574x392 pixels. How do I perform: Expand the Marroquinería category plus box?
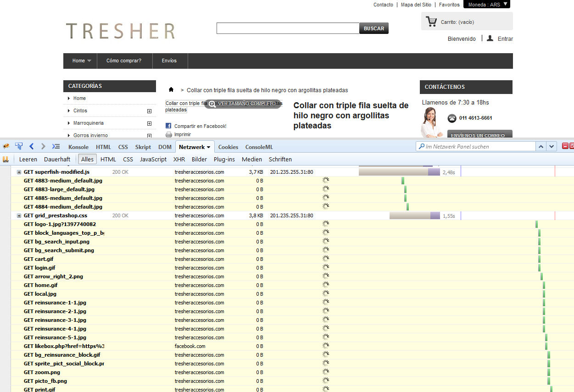pyautogui.click(x=149, y=123)
